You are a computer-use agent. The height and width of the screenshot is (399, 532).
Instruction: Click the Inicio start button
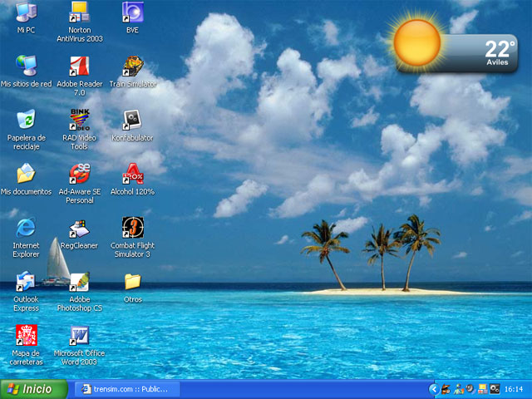28,389
